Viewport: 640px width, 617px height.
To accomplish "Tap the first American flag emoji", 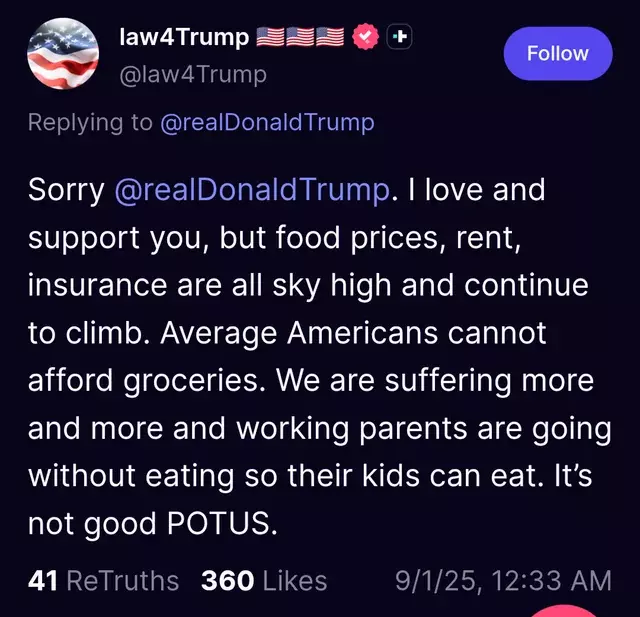I will point(270,37).
